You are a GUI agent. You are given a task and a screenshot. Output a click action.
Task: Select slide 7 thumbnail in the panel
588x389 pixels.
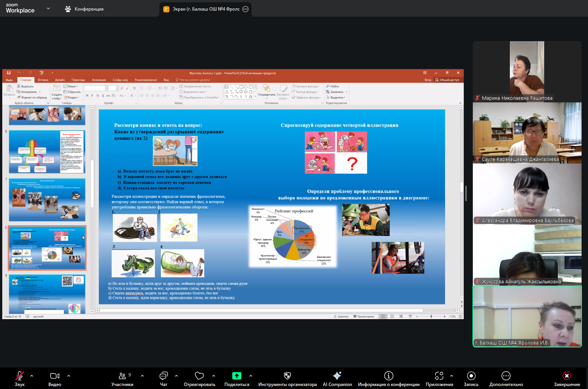coord(47,200)
